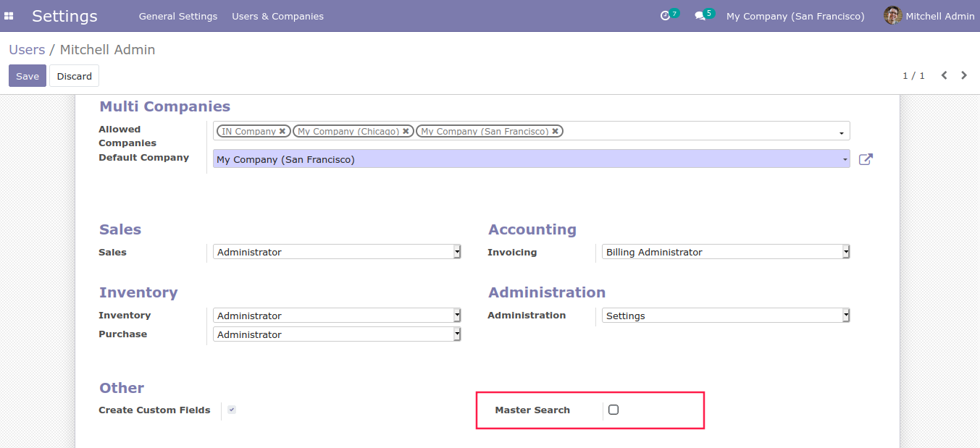Open Default Company external link icon
Image resolution: width=980 pixels, height=448 pixels.
click(866, 159)
